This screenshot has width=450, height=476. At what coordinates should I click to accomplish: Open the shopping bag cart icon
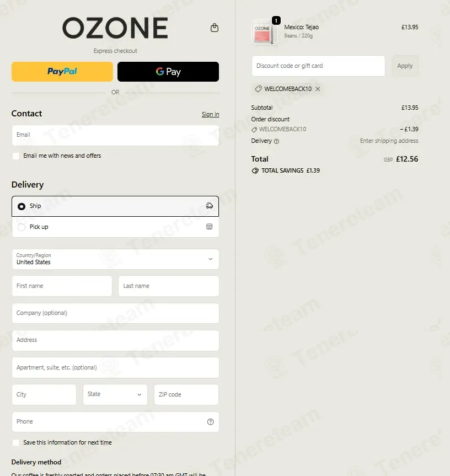click(x=214, y=28)
